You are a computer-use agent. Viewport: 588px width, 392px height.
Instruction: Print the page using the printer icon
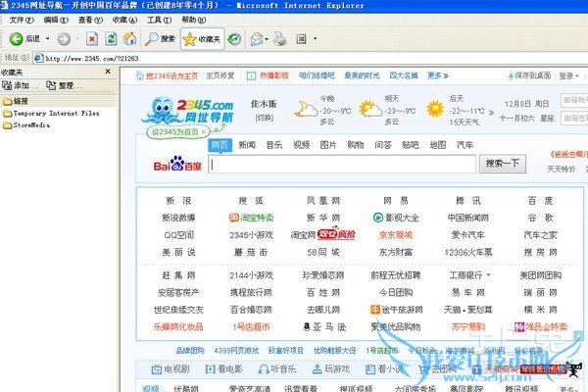tap(279, 38)
